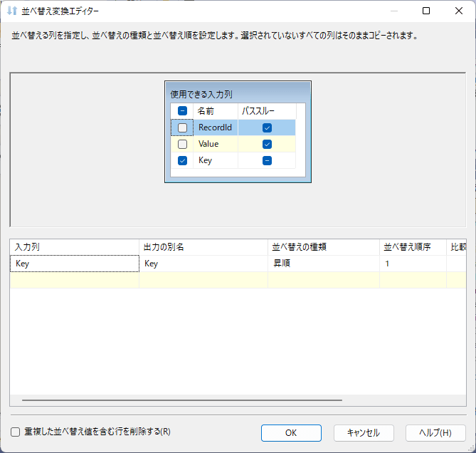Viewport: 476px width, 453px height.
Task: Click the 使用できる入力列 panel title
Action: pyautogui.click(x=201, y=95)
